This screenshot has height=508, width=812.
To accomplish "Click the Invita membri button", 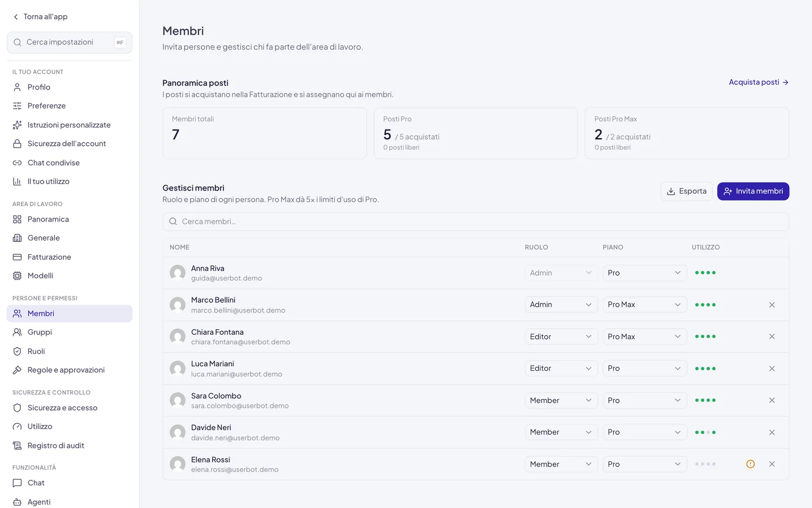I will tap(753, 191).
